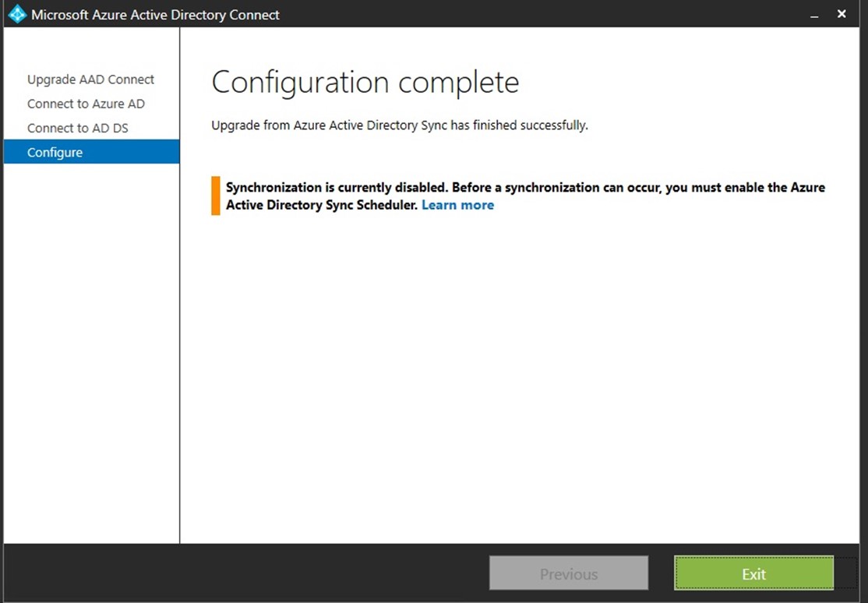Open the Connect to AD DS step
868x603 pixels.
click(77, 128)
